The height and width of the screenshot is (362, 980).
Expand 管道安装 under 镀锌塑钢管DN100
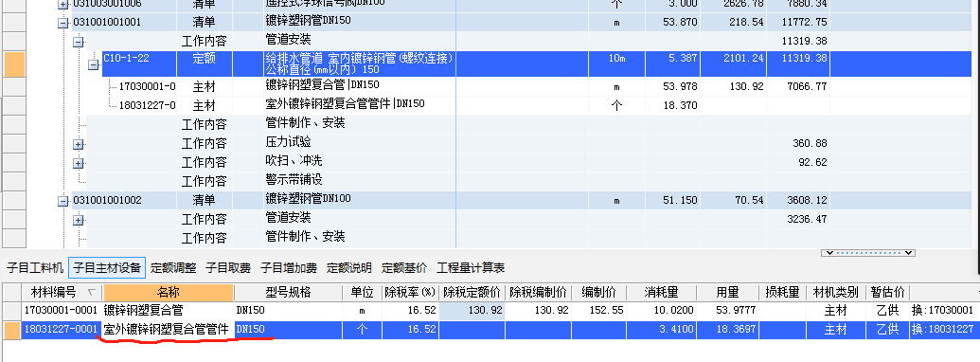tap(79, 220)
